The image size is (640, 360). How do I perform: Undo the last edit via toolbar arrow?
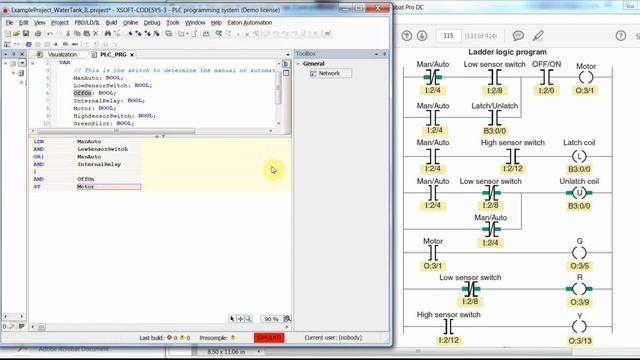(x=50, y=33)
